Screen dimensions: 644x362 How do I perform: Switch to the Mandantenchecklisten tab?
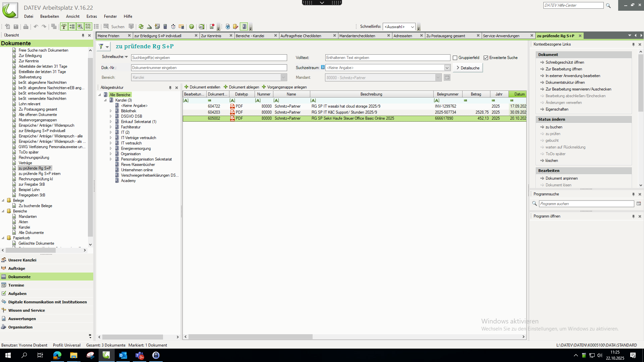[x=357, y=36]
